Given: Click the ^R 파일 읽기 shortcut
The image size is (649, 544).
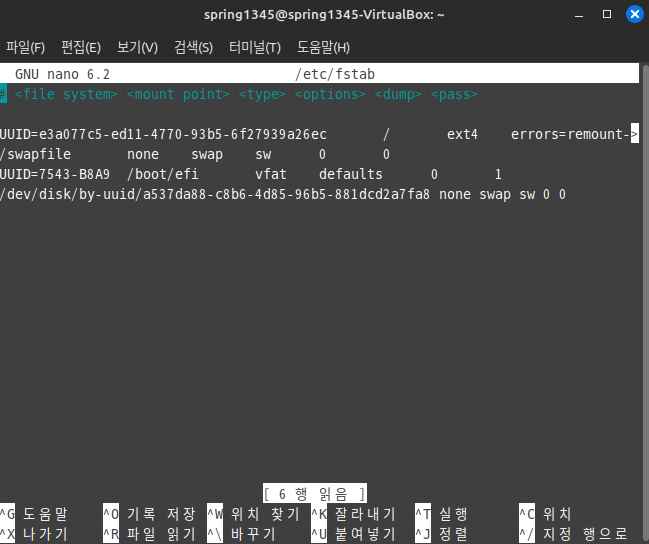Looking at the screenshot, I should coord(149,534).
